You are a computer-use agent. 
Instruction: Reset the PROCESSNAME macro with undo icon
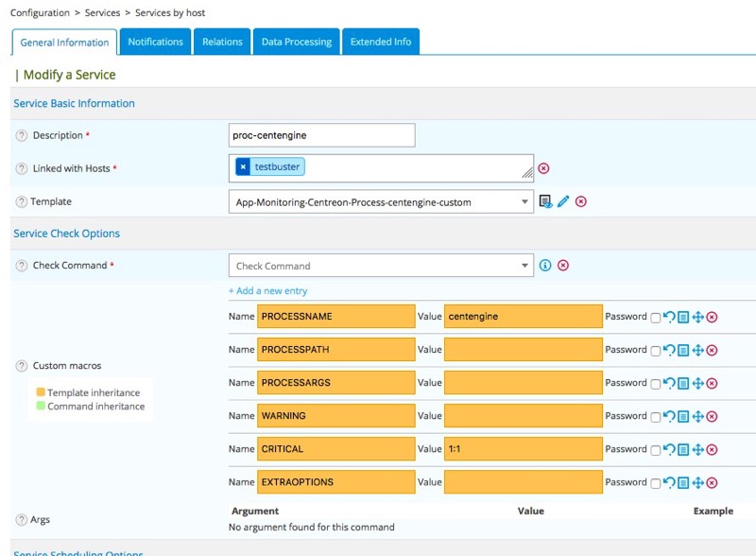click(x=669, y=317)
